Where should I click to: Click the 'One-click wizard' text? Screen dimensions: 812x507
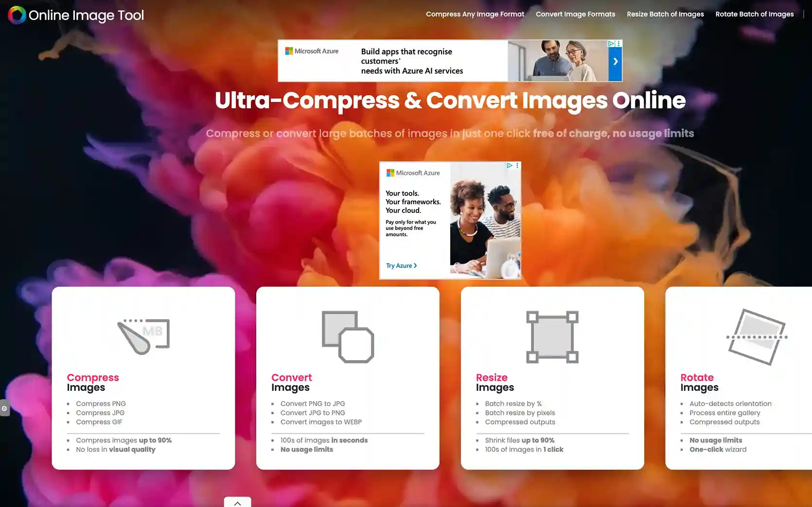click(718, 450)
